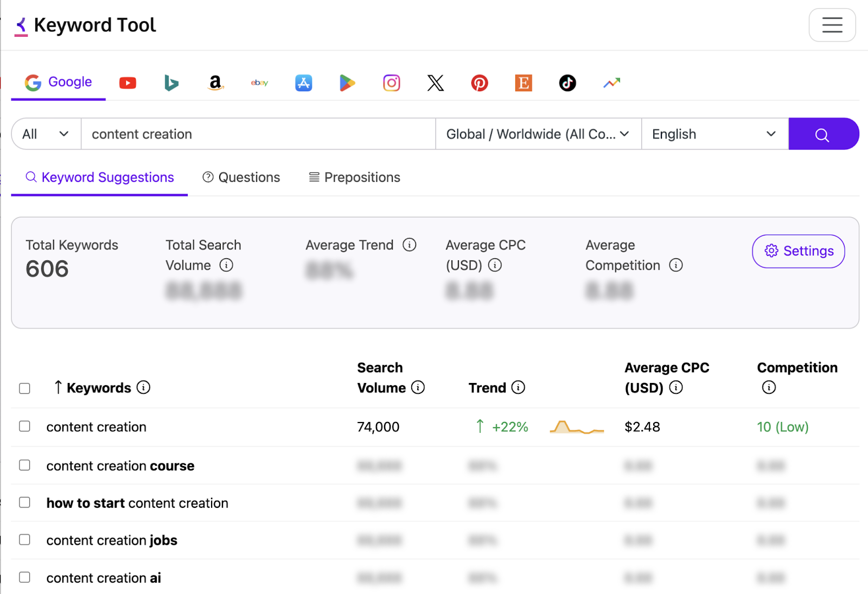Screen dimensions: 868x594
Task: Open the Google Trends source icon
Action: [611, 83]
